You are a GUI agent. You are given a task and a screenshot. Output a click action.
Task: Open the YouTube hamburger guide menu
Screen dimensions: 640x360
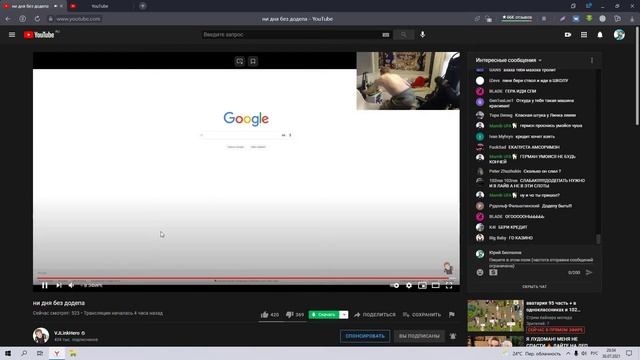(x=12, y=35)
